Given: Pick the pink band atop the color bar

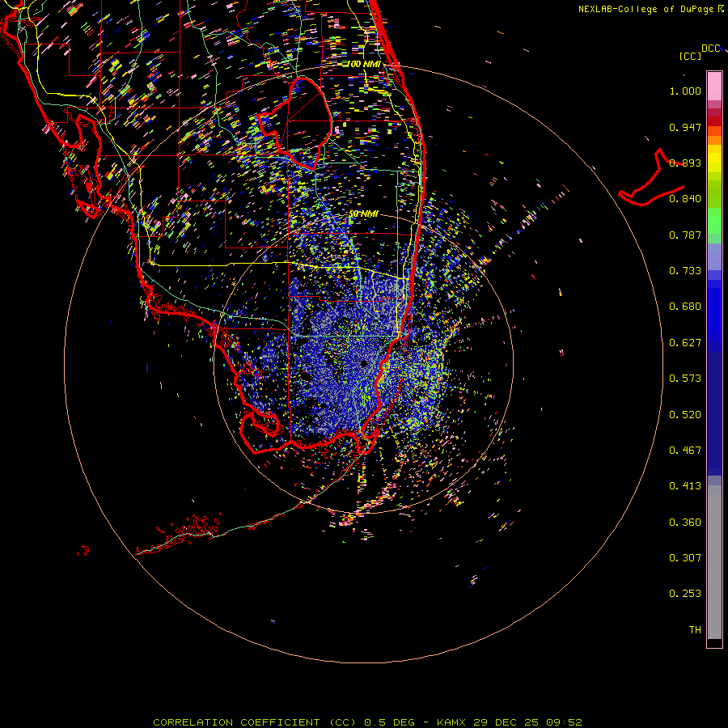Looking at the screenshot, I should pos(714,86).
